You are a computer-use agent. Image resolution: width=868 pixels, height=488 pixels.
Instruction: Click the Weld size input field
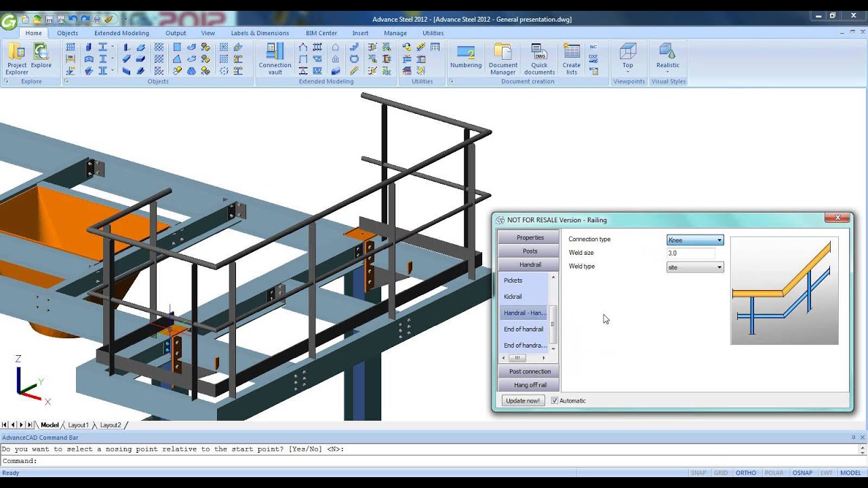[690, 253]
